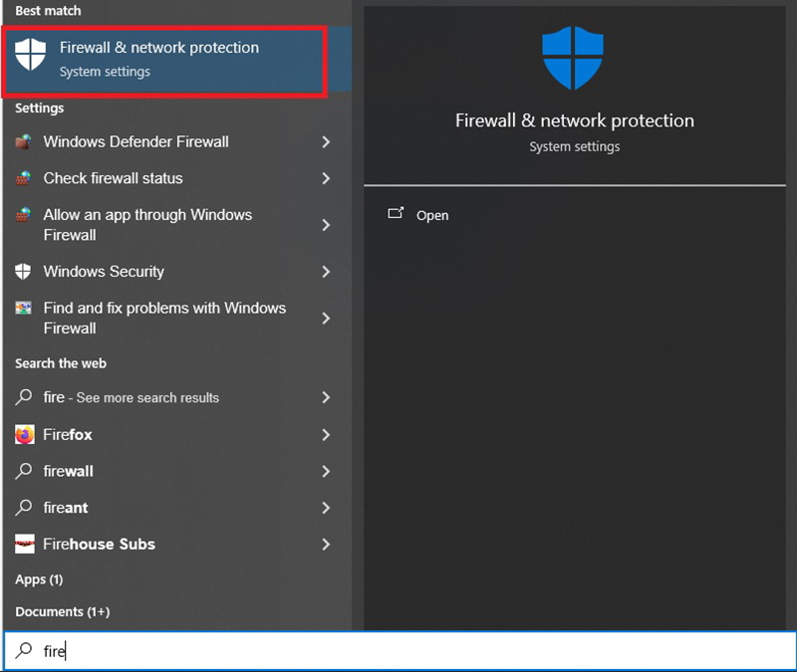The image size is (797, 672).
Task: Expand the Documents (1+) section
Action: [63, 611]
